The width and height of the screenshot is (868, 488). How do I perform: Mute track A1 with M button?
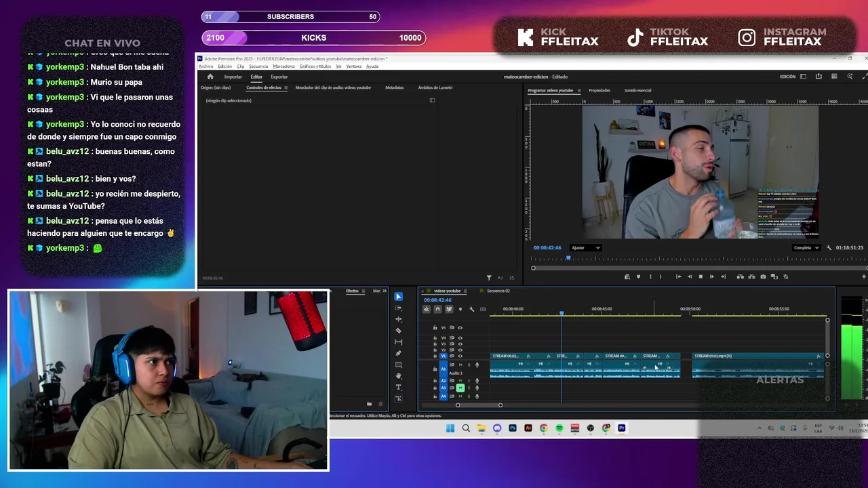point(460,365)
